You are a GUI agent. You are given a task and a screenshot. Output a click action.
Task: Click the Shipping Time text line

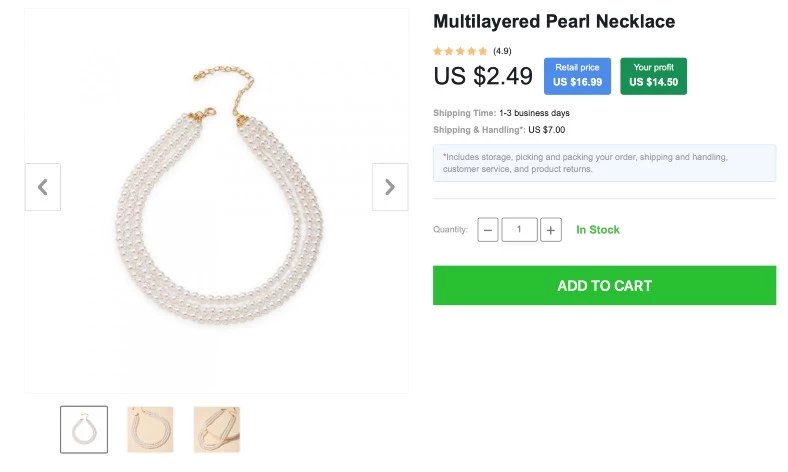(501, 113)
